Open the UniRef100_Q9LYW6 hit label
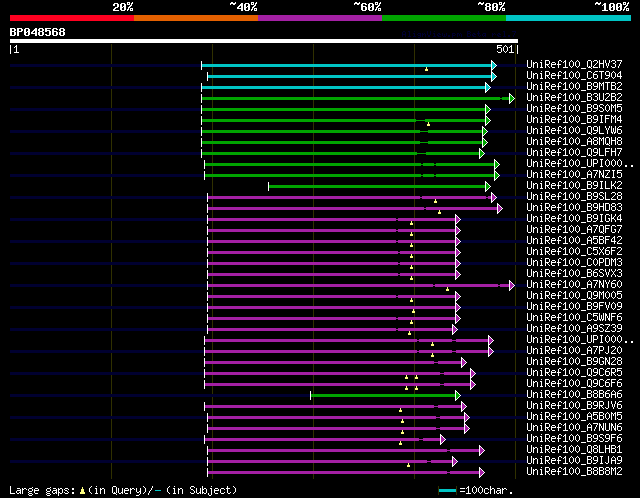The width and height of the screenshot is (640, 498). tap(574, 130)
